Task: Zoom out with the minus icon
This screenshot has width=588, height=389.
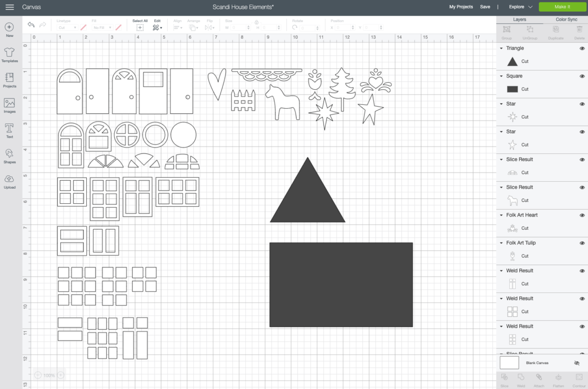Action: click(x=38, y=375)
